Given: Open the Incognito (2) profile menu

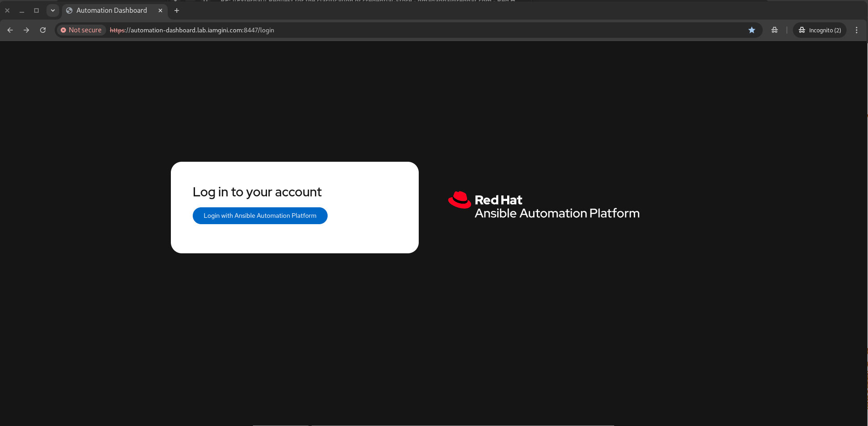Looking at the screenshot, I should coord(820,30).
